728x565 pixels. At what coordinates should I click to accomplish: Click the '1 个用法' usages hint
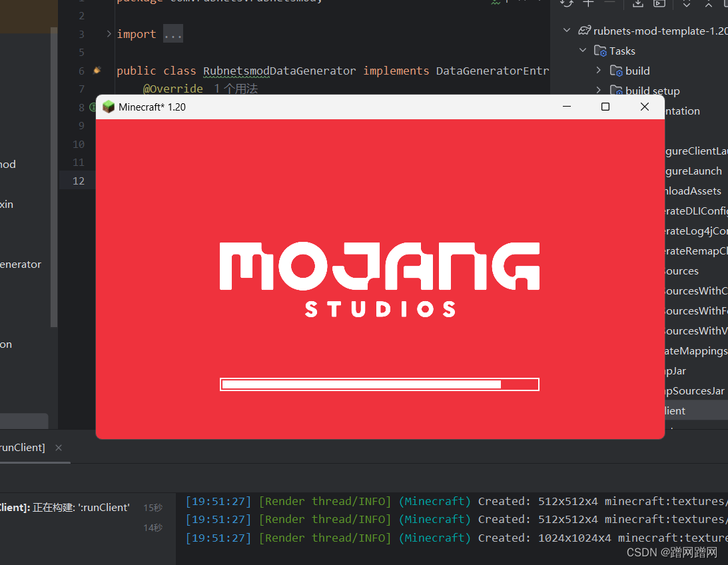235,89
